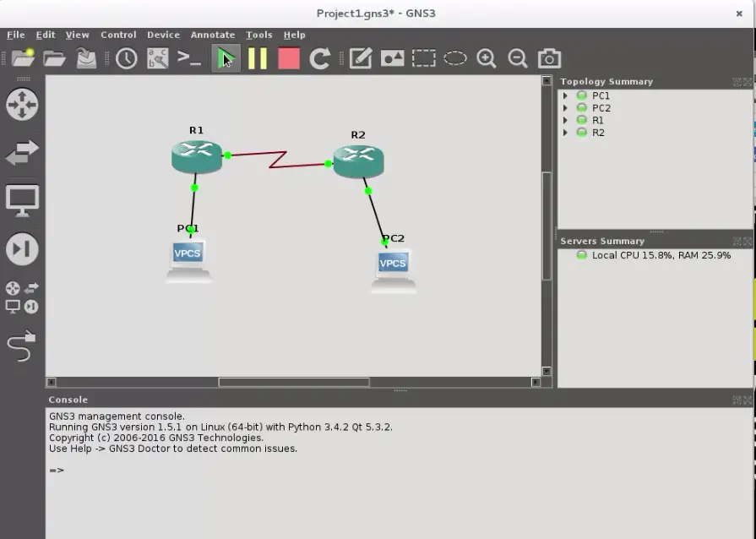756x539 pixels.
Task: Select the Draw ellipse tool
Action: [455, 58]
